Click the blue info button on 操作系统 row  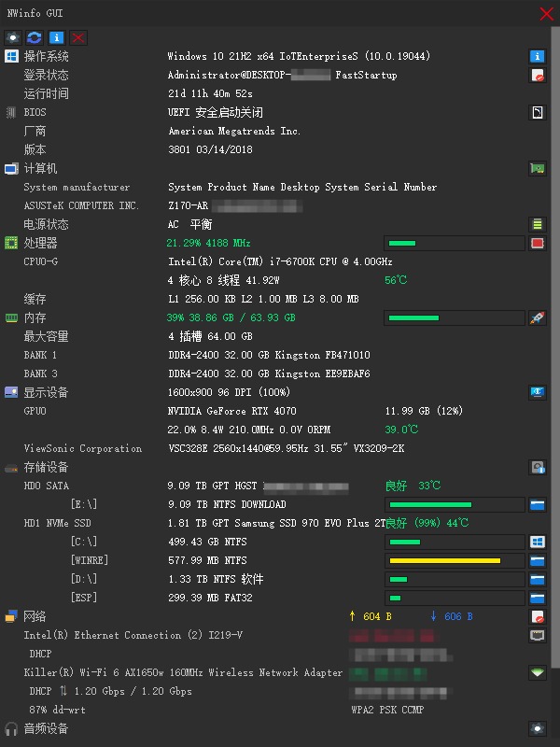537,56
